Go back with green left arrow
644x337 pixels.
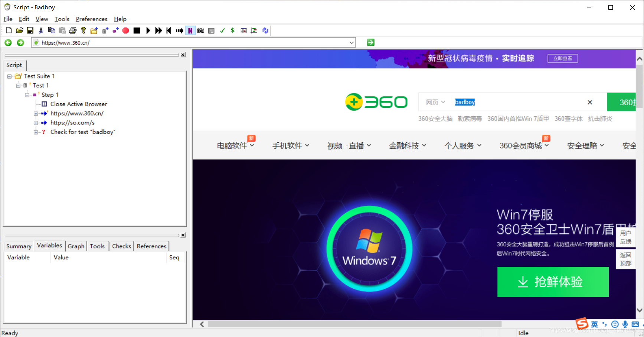click(x=8, y=43)
